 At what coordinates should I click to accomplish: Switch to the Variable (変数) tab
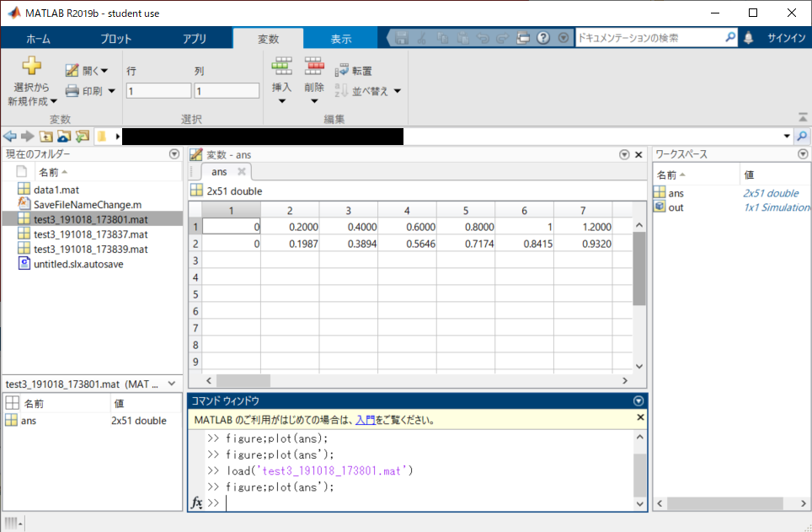coord(268,39)
